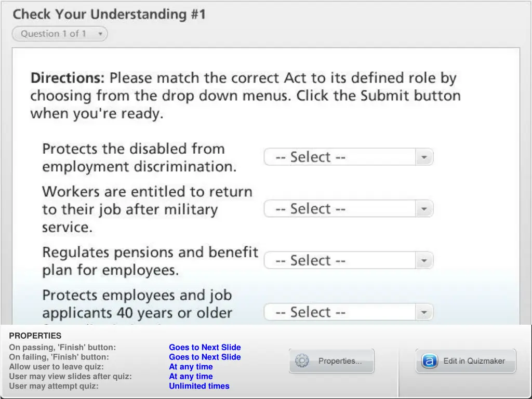Click the Question selector's small triangle arrow
Image resolution: width=532 pixels, height=399 pixels.
click(x=100, y=34)
